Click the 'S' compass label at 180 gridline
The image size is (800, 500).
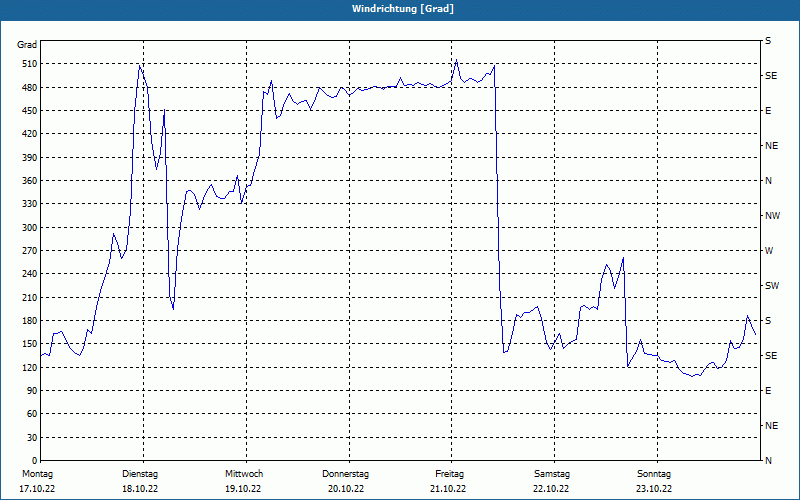click(768, 321)
